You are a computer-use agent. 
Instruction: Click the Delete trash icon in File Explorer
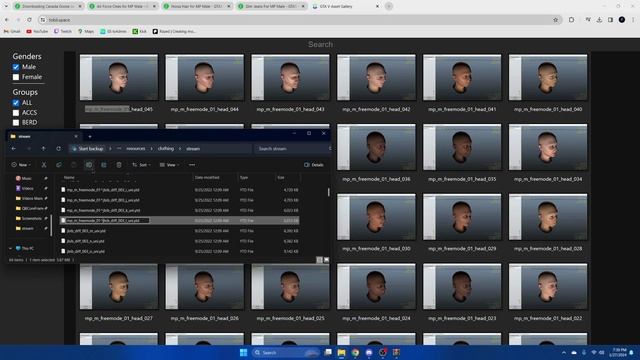coord(119,165)
